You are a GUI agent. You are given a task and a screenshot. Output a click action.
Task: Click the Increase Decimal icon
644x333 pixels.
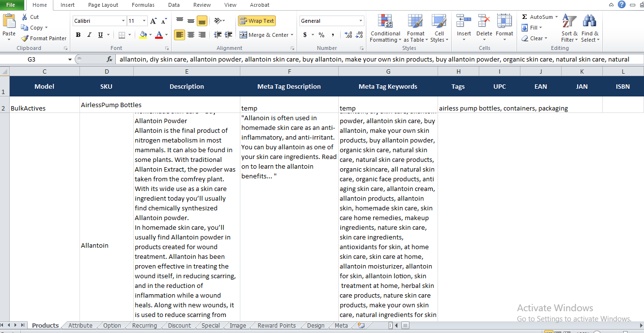348,35
